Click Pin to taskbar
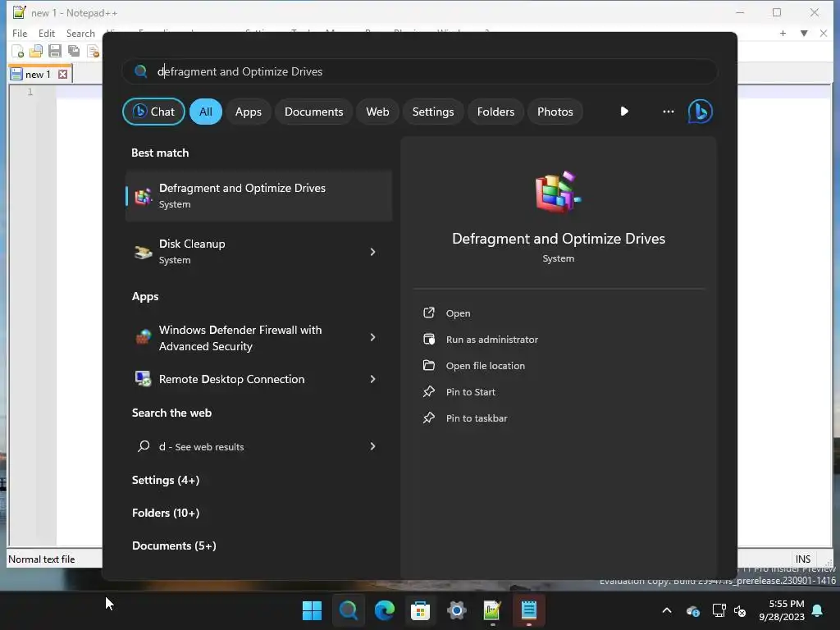The width and height of the screenshot is (840, 630). tap(477, 418)
